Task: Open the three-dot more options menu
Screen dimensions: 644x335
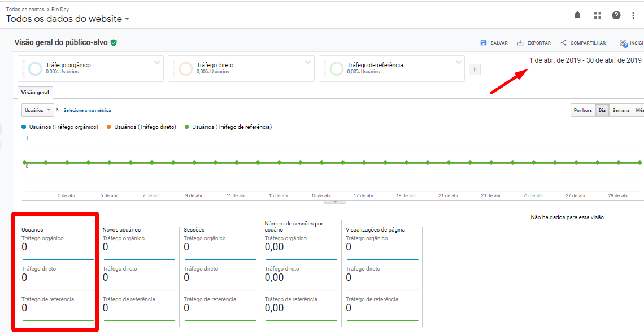Action: 633,15
